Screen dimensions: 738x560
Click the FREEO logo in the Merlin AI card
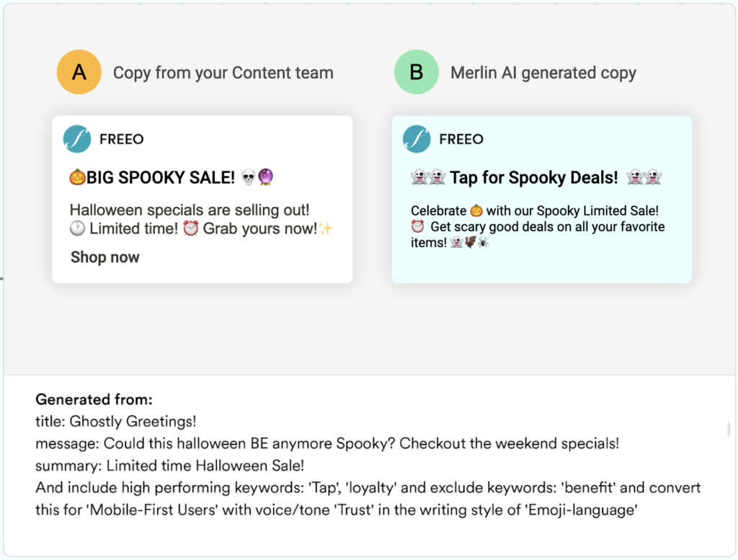[417, 139]
